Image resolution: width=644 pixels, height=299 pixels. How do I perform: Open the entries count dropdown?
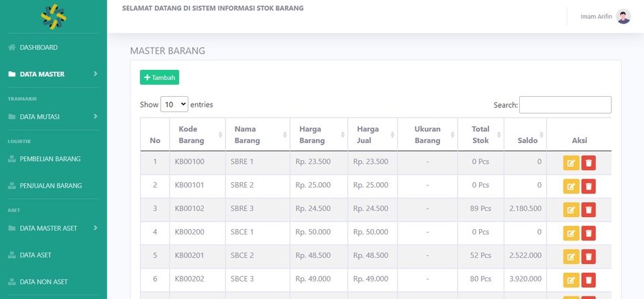[174, 105]
